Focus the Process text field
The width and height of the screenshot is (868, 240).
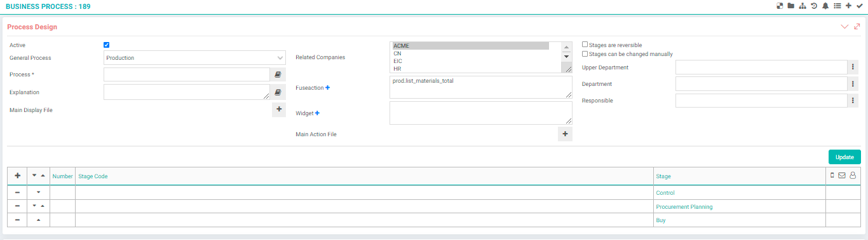pos(187,74)
